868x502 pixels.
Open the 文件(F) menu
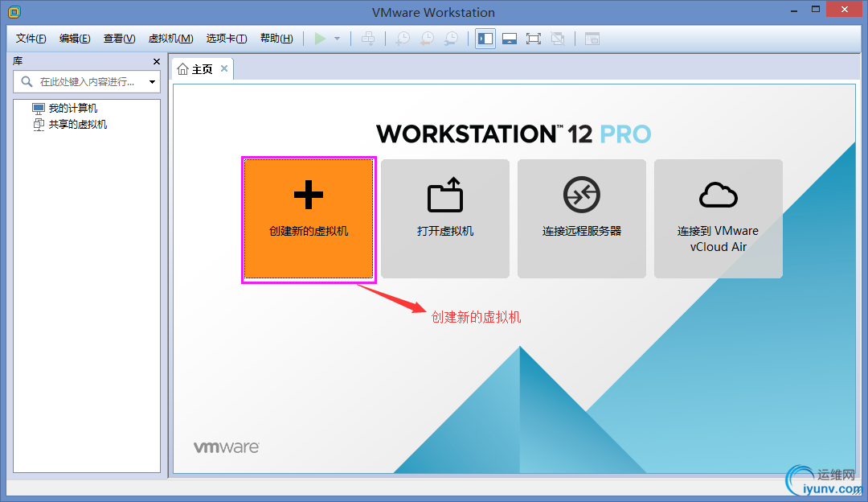click(x=31, y=39)
